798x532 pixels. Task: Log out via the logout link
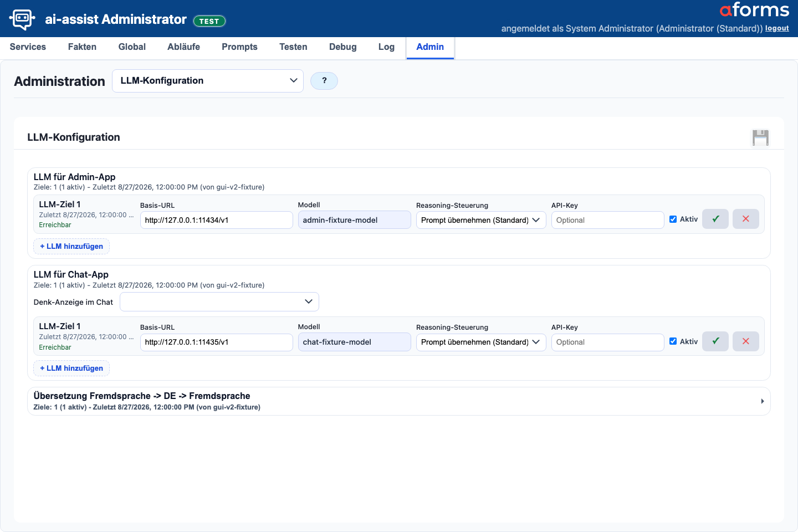coord(777,28)
